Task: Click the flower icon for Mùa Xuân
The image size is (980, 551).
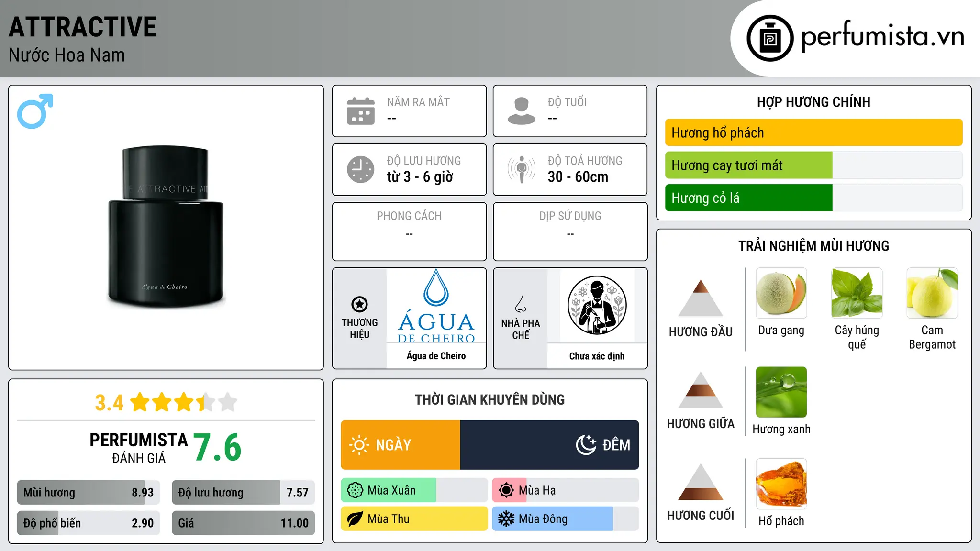Action: pos(355,490)
